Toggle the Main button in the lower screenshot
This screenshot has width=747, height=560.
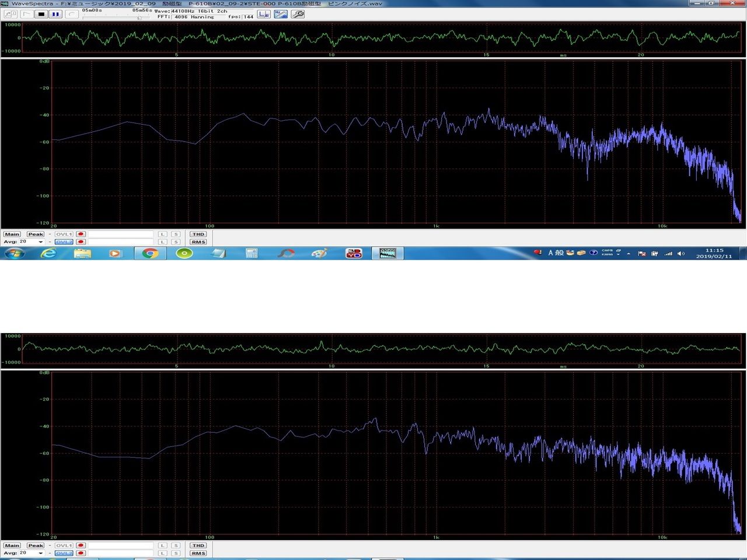coord(12,546)
